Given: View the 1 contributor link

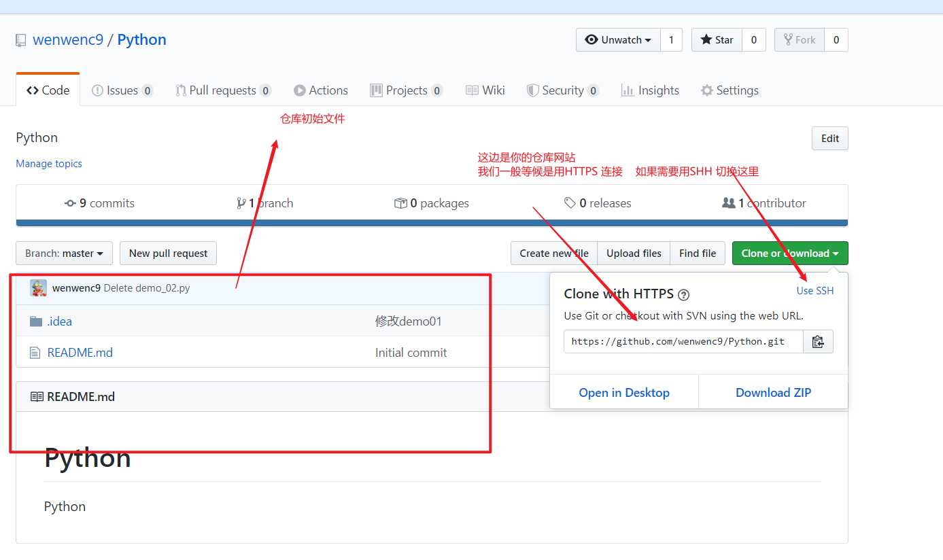Looking at the screenshot, I should [x=764, y=203].
